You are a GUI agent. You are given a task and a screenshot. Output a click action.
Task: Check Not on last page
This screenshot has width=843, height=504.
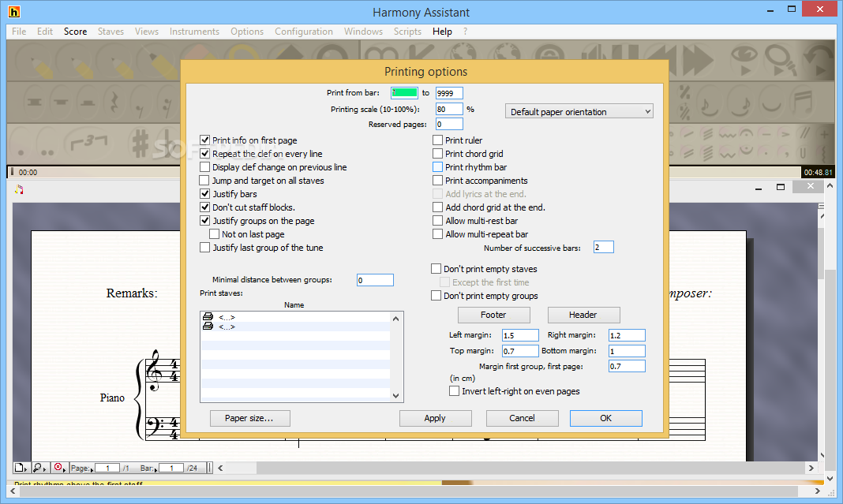(214, 234)
